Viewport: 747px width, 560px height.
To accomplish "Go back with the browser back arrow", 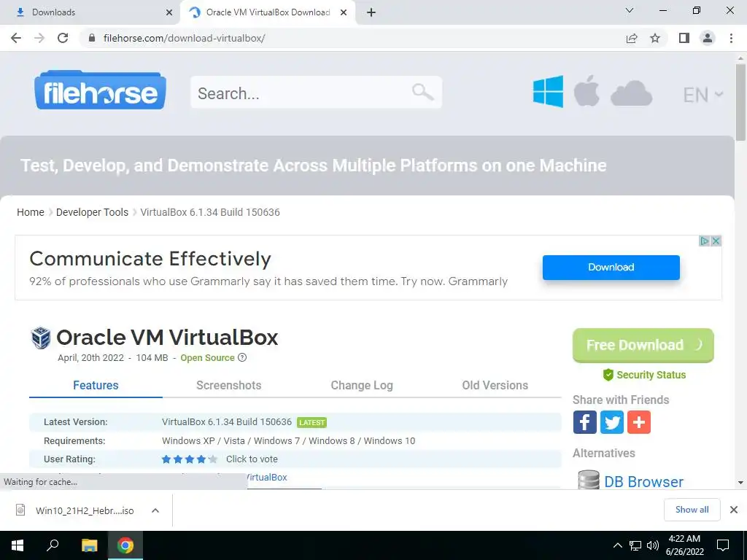I will click(x=16, y=38).
